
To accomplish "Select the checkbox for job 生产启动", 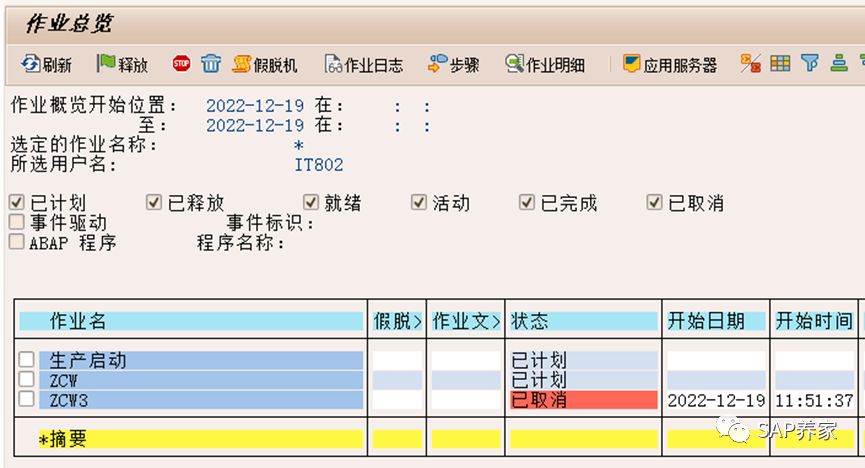I will 26,359.
